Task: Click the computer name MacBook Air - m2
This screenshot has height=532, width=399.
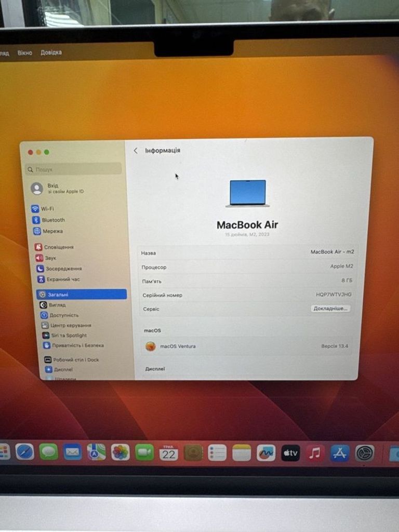Action: [332, 252]
